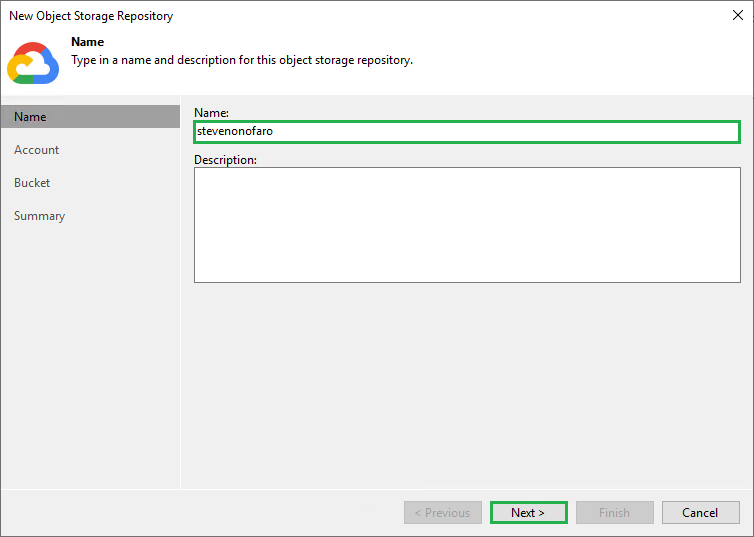Click the 'Description:' field label

click(225, 159)
